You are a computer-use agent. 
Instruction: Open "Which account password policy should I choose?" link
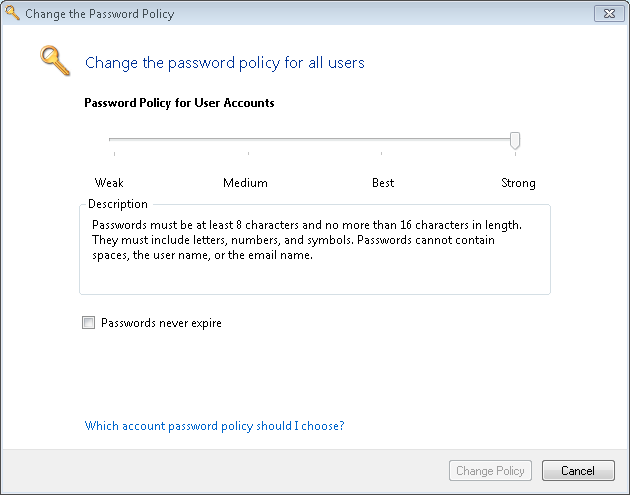point(214,425)
